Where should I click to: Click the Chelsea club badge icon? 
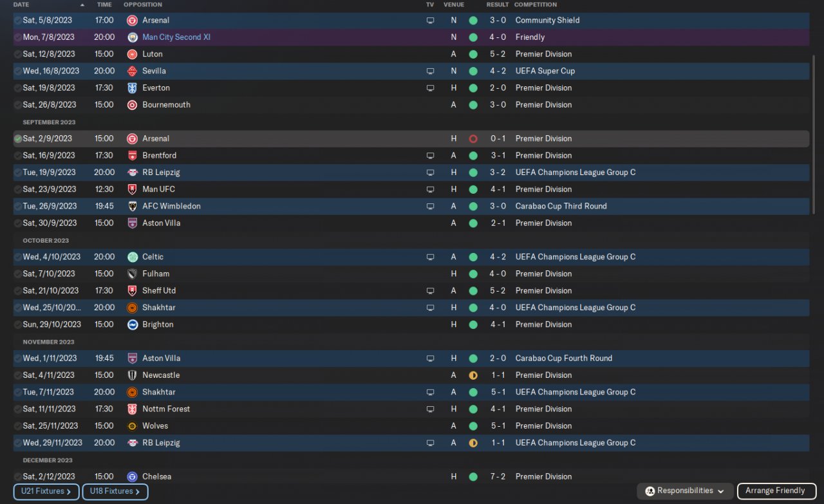[x=133, y=477]
